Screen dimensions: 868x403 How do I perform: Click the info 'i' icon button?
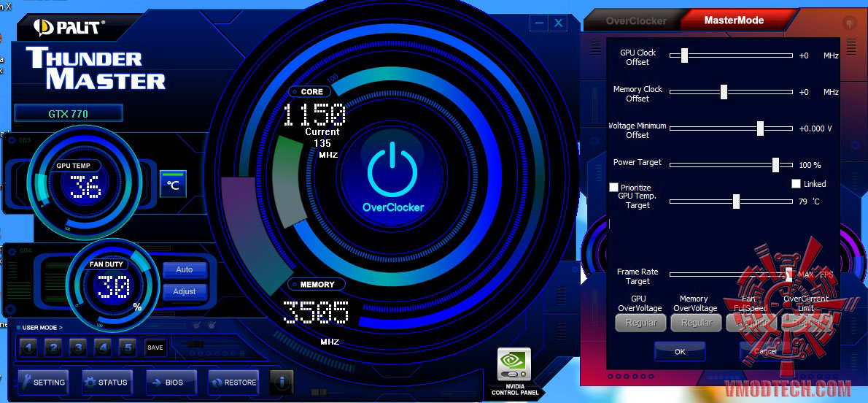pyautogui.click(x=282, y=382)
